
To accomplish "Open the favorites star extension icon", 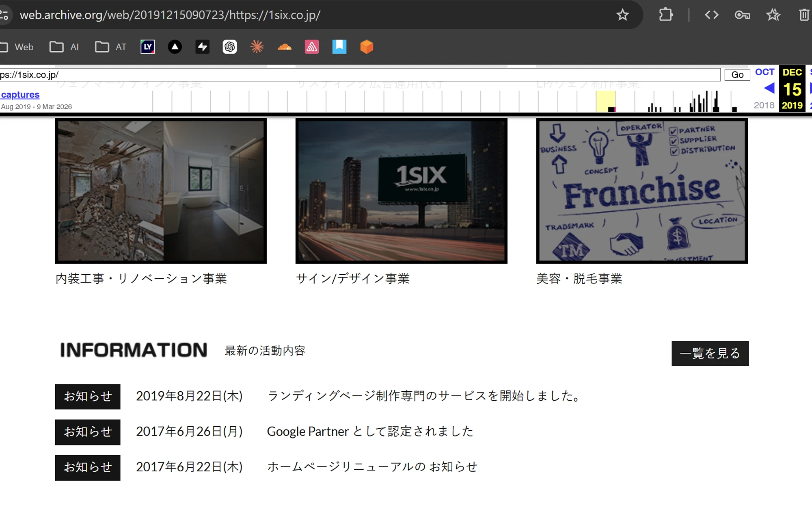I will click(x=773, y=15).
